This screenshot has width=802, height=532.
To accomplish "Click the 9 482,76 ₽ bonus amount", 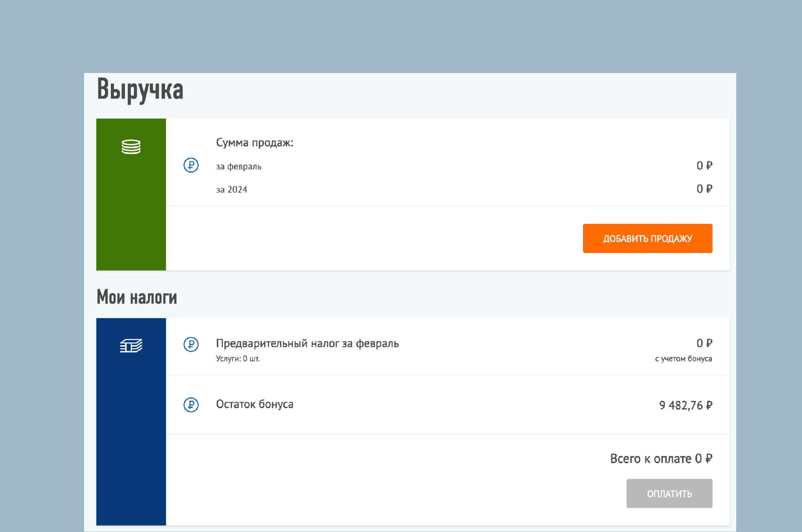I will (685, 405).
